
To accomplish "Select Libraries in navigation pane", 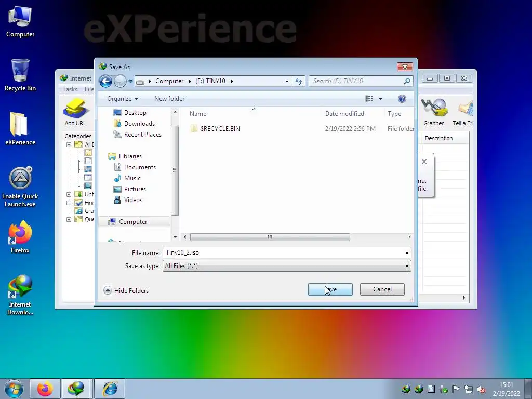I will point(130,156).
